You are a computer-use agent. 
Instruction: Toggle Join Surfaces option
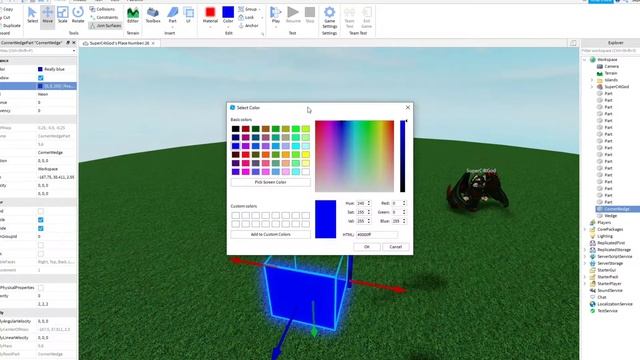pyautogui.click(x=105, y=25)
